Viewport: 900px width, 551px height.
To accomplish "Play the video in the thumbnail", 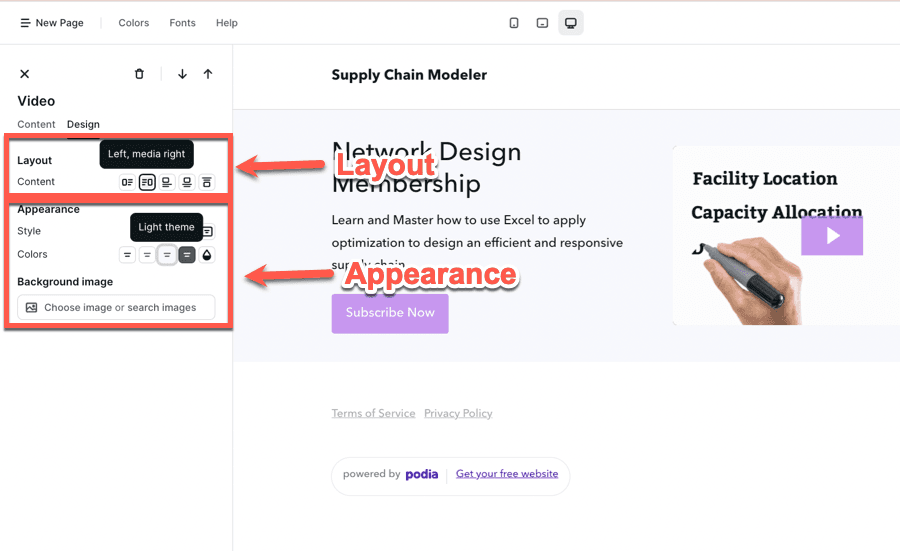I will click(831, 236).
